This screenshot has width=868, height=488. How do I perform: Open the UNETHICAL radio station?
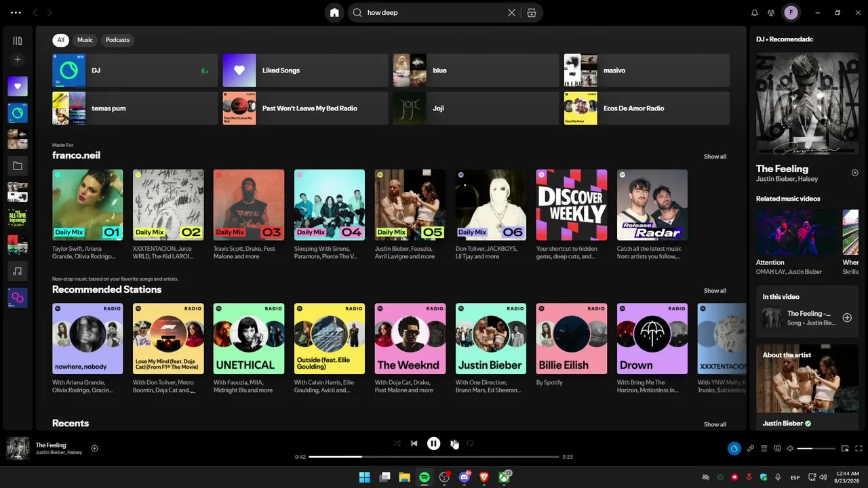point(249,339)
